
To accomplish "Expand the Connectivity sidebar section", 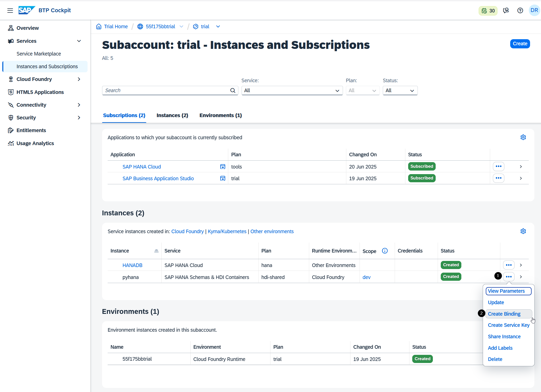I will pos(79,105).
